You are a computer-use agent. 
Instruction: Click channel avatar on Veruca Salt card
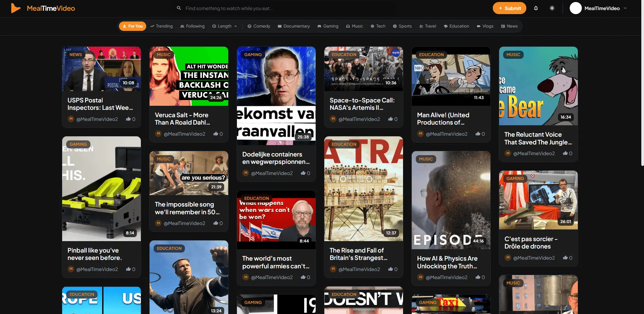(158, 134)
